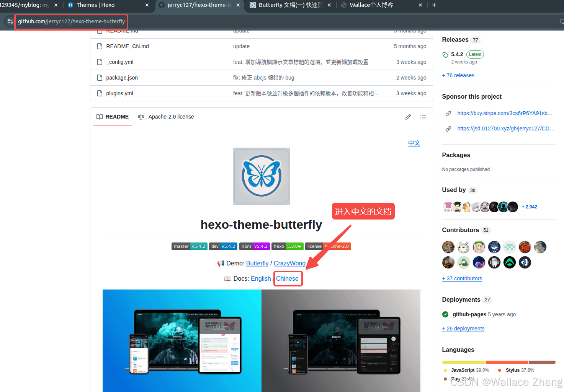Click the license badge

(x=328, y=246)
